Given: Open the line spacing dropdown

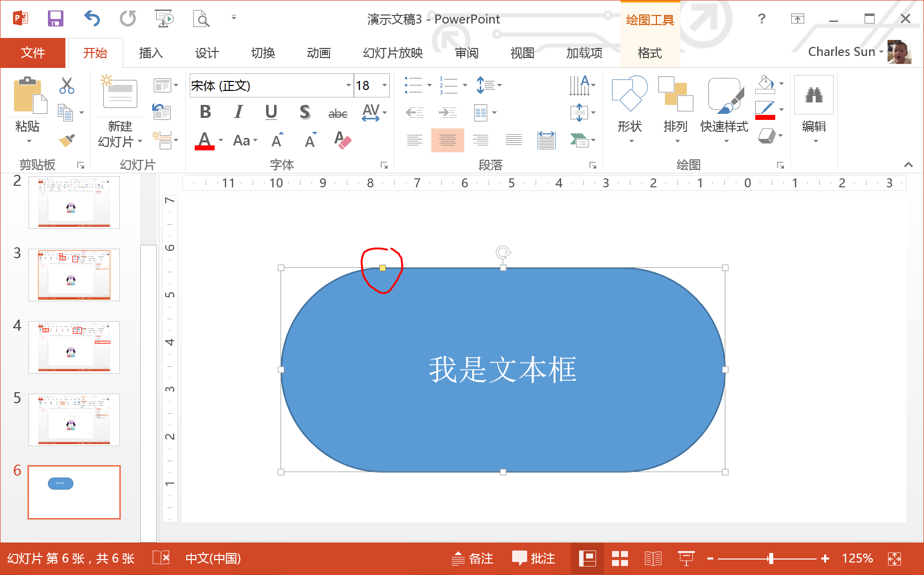Looking at the screenshot, I should click(489, 85).
